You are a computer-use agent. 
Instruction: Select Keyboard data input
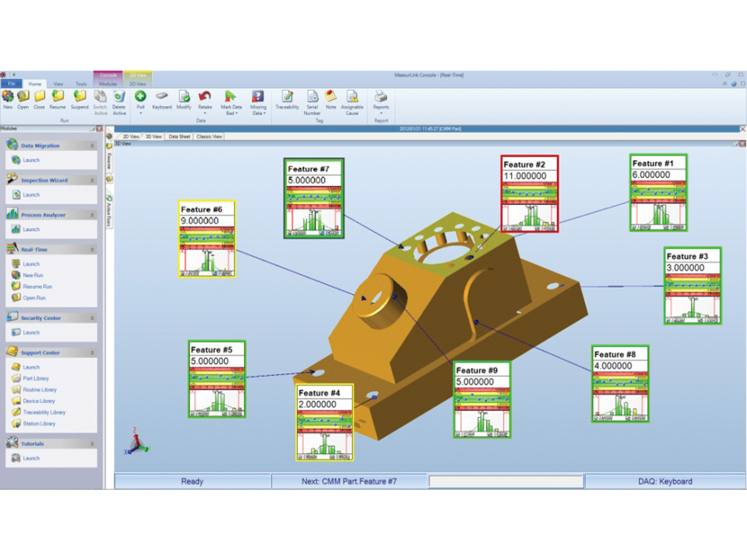tap(162, 100)
